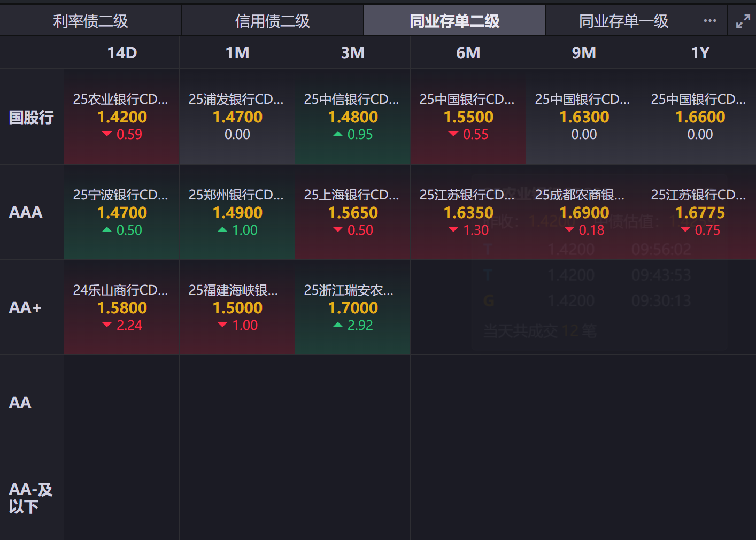
Task: Open 25江苏银行CD cell at 1.6775
Action: coord(699,212)
